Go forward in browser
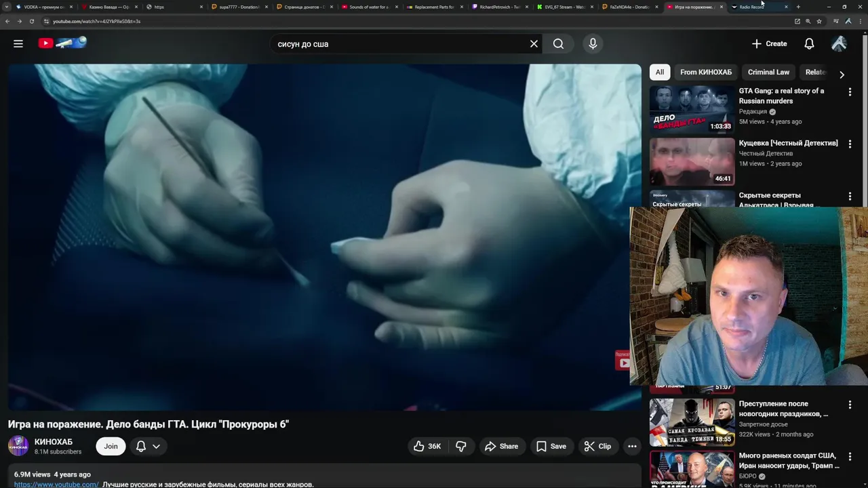Image resolution: width=868 pixels, height=488 pixels. (19, 21)
